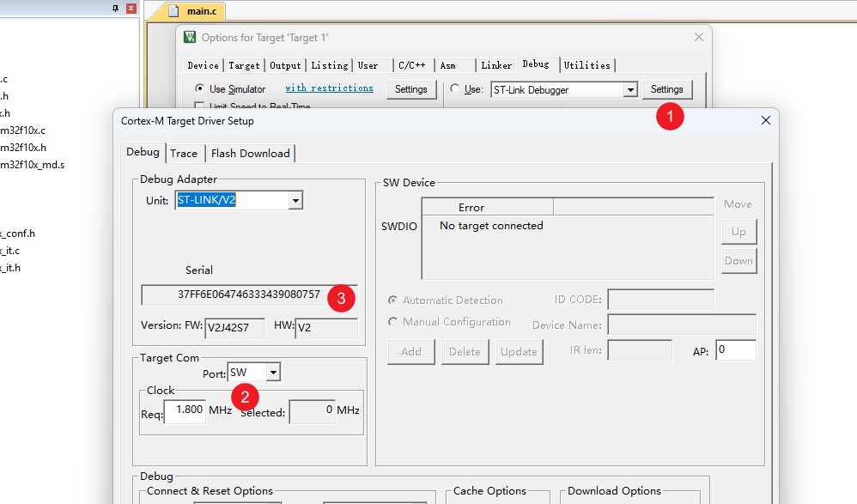The image size is (857, 504).
Task: Select the Use Simulator radio button
Action: click(200, 88)
